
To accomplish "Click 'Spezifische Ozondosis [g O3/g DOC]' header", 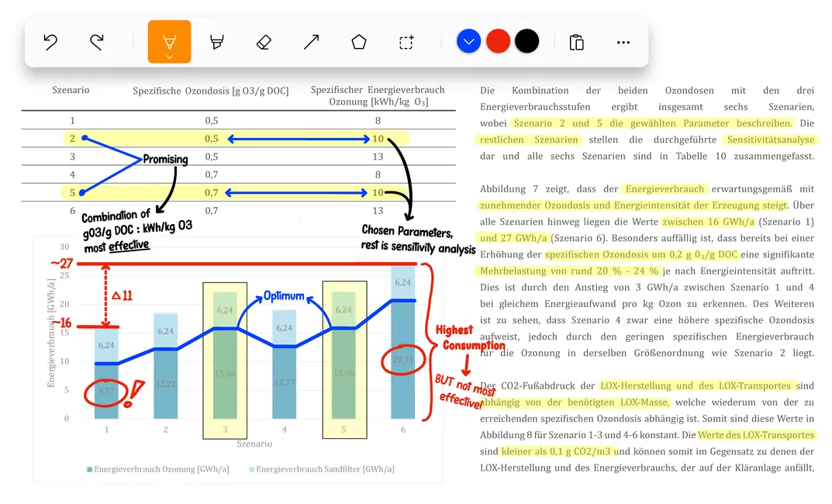I will [x=211, y=91].
